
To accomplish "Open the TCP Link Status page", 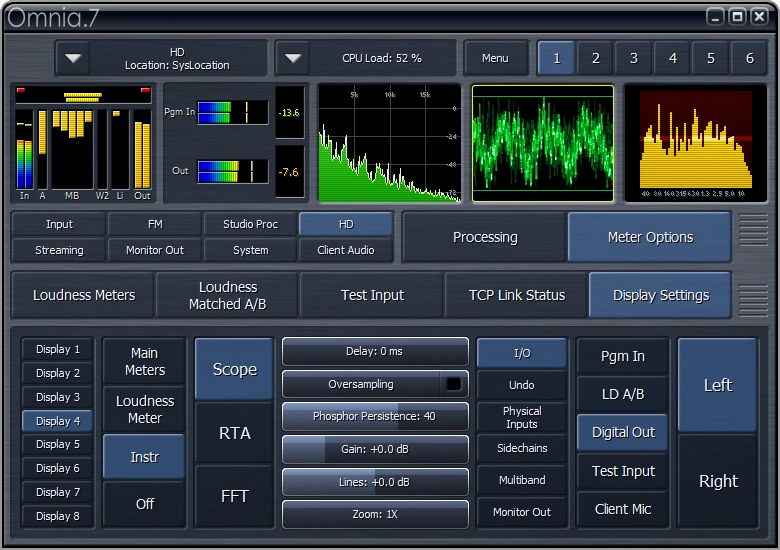I will pos(517,295).
